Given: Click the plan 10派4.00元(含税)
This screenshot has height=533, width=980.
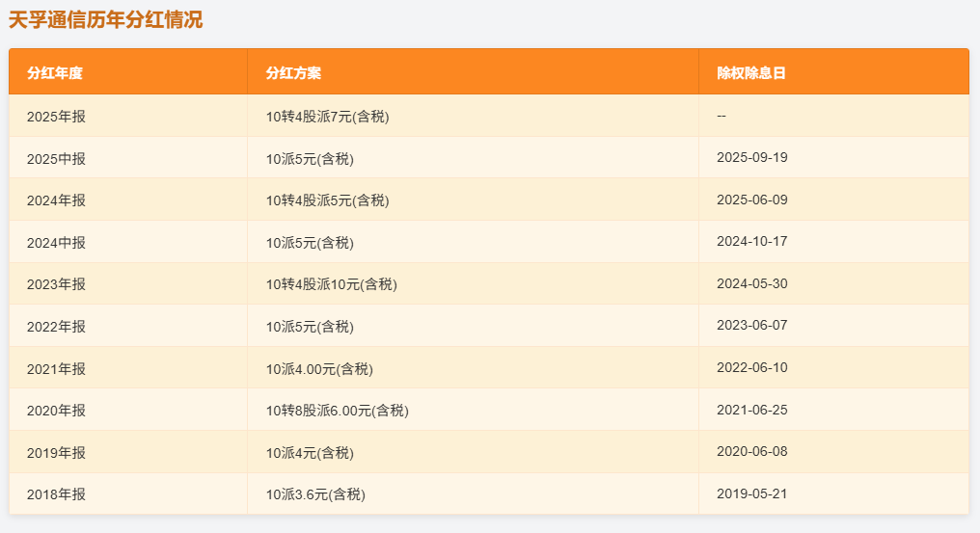Looking at the screenshot, I should [319, 368].
